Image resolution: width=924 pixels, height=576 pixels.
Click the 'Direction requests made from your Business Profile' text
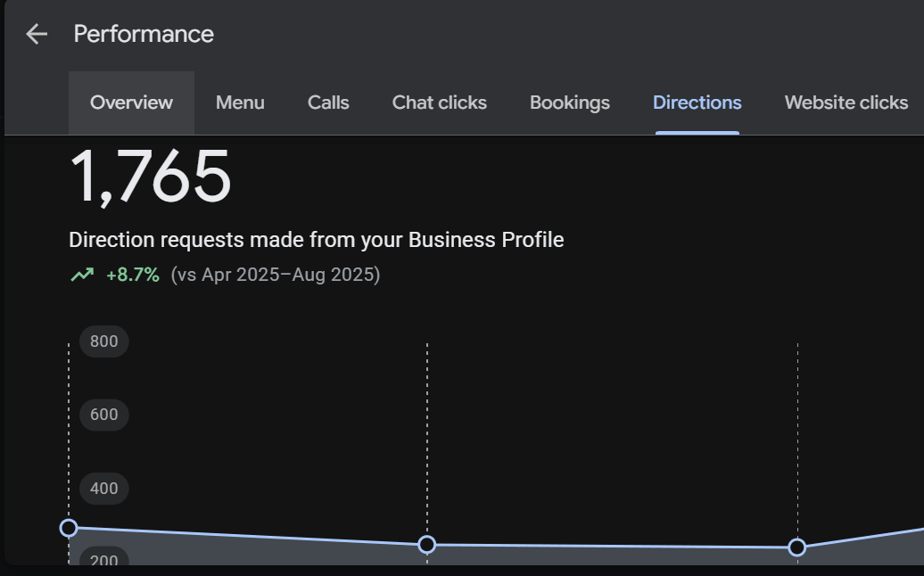click(x=317, y=240)
